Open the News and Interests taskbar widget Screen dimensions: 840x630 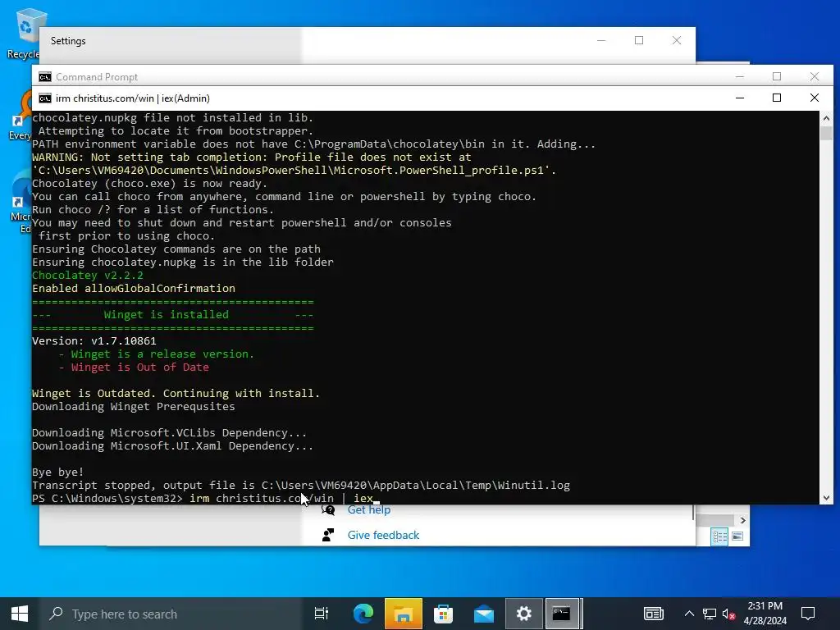[x=654, y=614]
